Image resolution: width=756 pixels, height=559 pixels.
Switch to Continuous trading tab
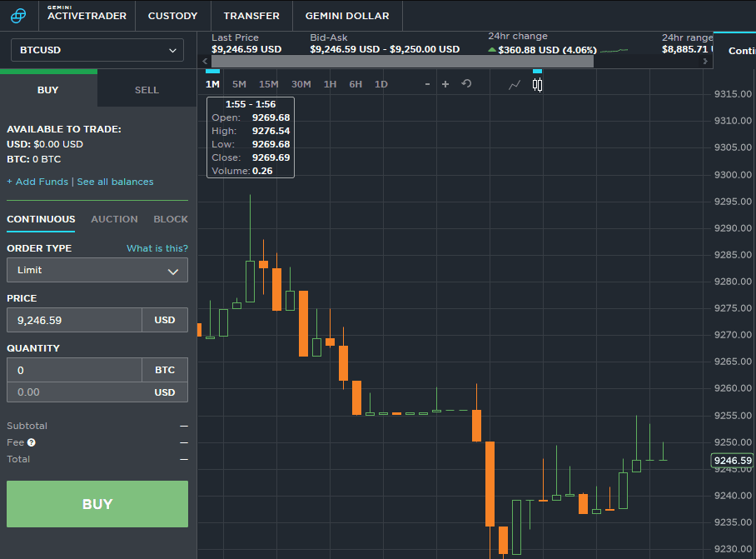tap(41, 219)
